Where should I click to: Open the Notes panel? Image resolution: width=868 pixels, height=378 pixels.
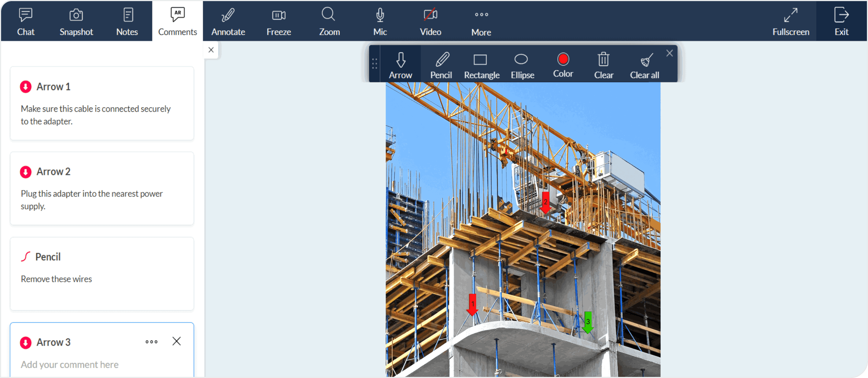coord(127,21)
